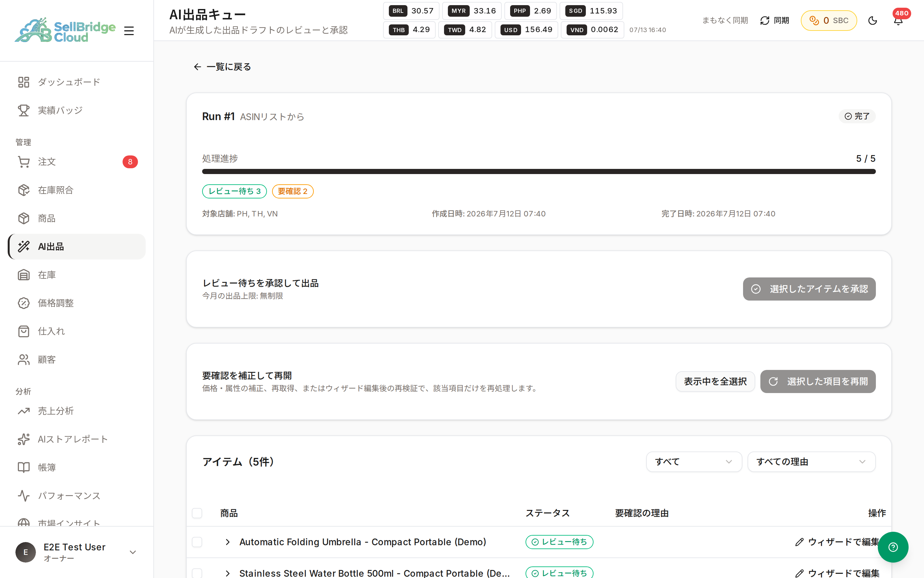
Task: Edit Automatic Folding Umbrella with ウィザードで編集
Action: 837,542
